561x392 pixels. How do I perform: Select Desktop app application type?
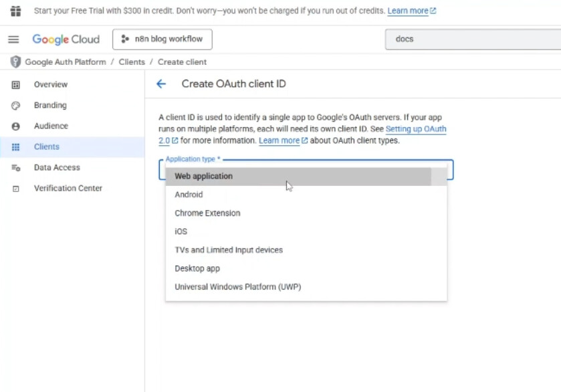(x=306, y=268)
